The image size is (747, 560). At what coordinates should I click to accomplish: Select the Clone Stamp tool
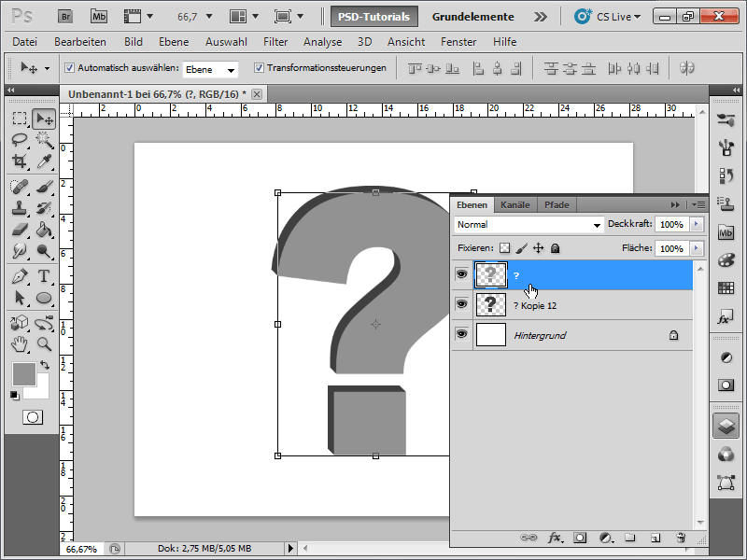(20, 208)
